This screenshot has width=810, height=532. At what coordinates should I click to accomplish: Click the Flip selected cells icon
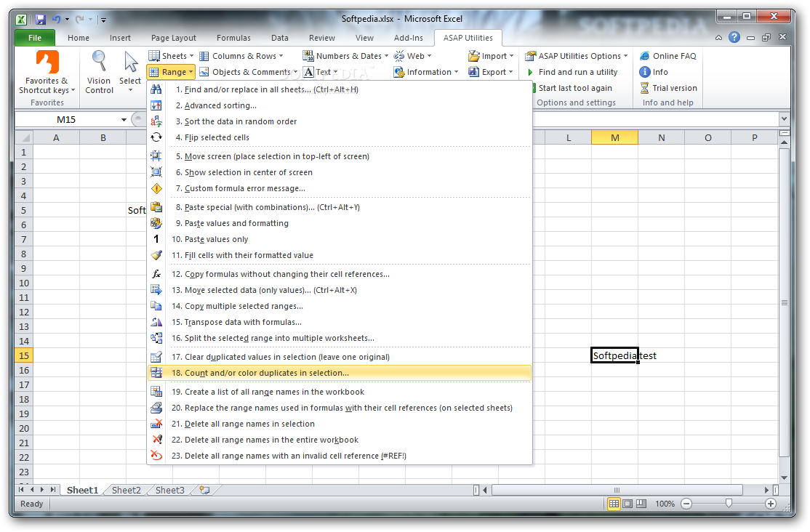(156, 137)
